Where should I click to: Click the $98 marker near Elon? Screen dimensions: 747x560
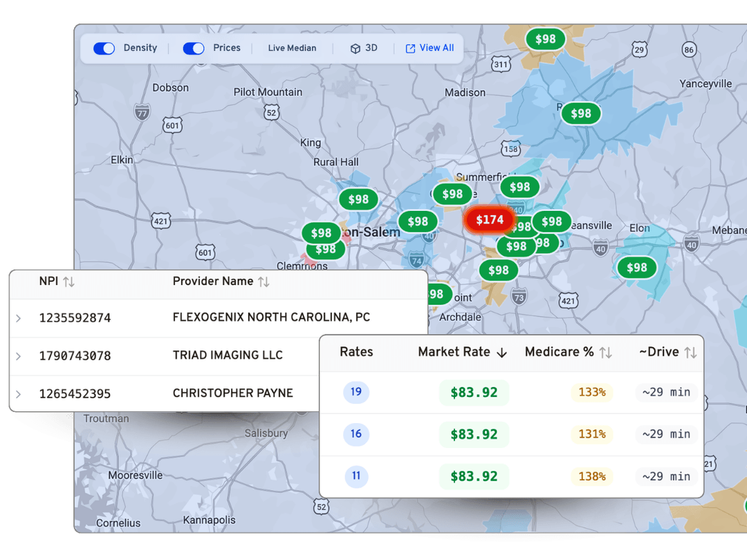pos(636,268)
